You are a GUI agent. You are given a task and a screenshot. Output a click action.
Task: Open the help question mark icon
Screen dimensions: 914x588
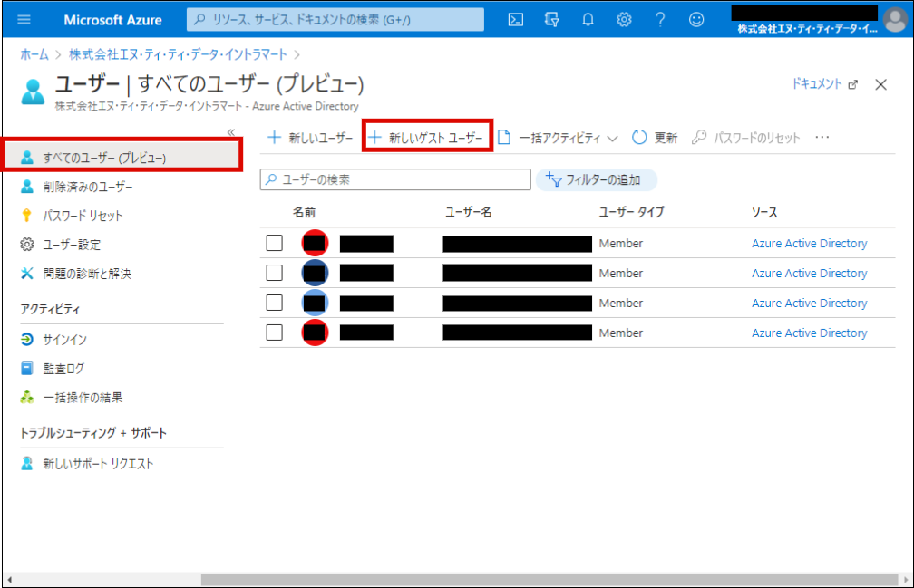coord(660,20)
